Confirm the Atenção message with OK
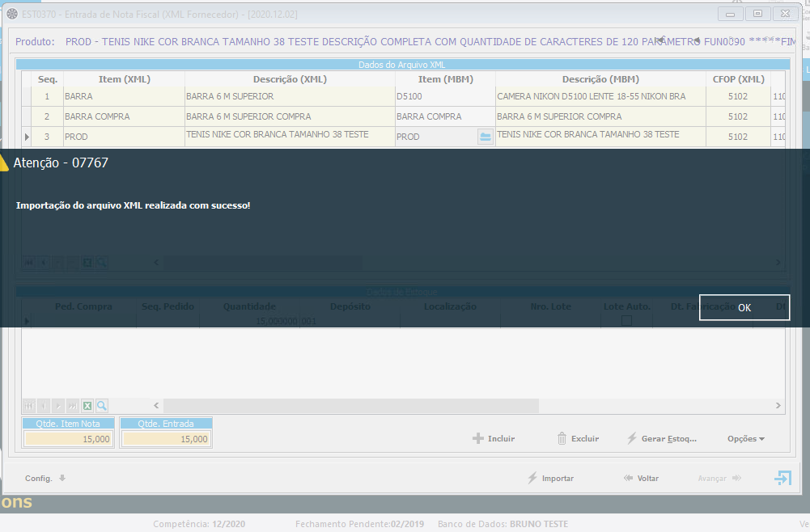810x532 pixels. click(x=744, y=307)
